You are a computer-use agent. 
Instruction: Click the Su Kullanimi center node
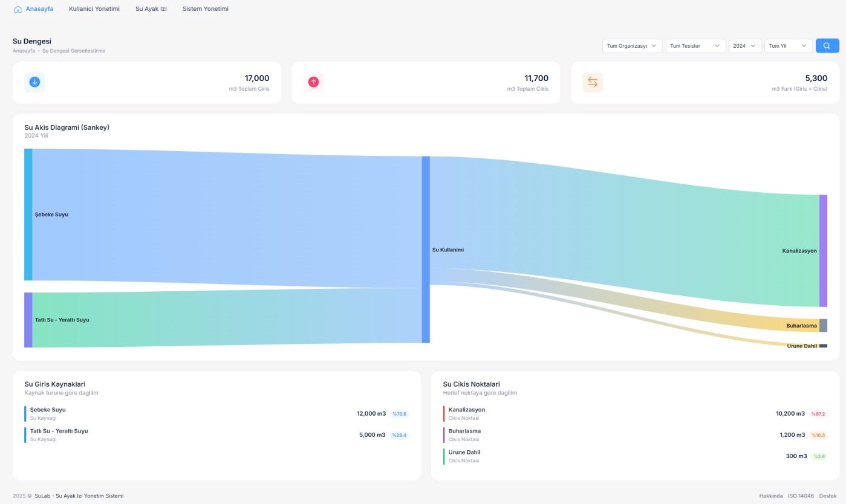pos(426,250)
